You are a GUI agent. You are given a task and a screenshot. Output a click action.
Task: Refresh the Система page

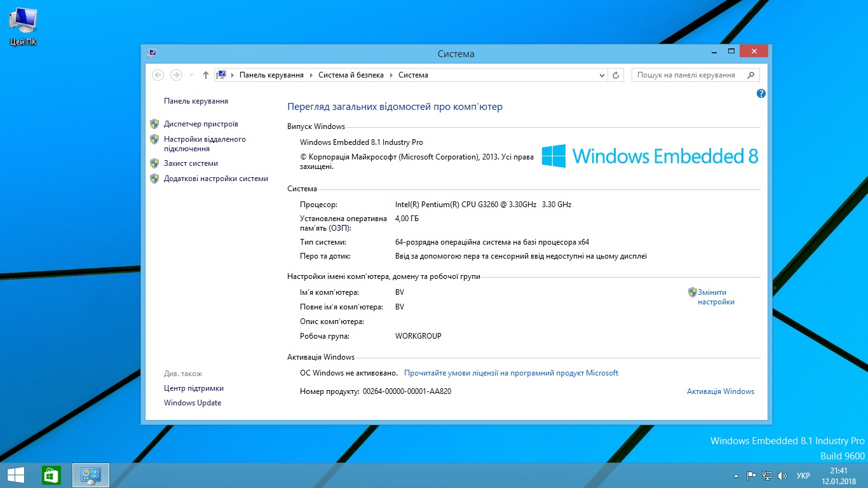pyautogui.click(x=615, y=75)
